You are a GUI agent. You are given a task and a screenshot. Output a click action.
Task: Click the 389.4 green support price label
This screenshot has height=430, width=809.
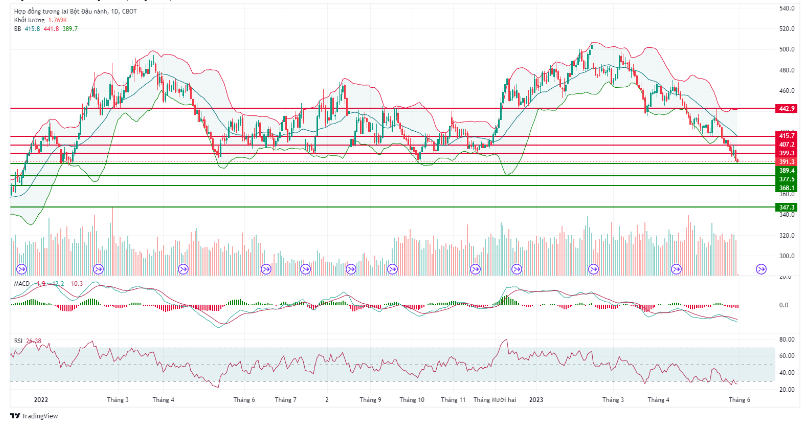point(786,171)
